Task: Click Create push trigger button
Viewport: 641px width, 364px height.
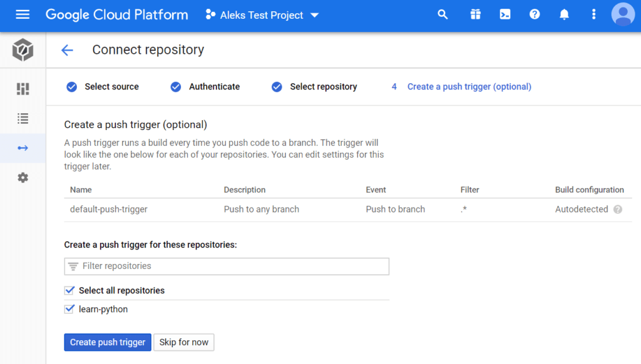Action: 108,342
